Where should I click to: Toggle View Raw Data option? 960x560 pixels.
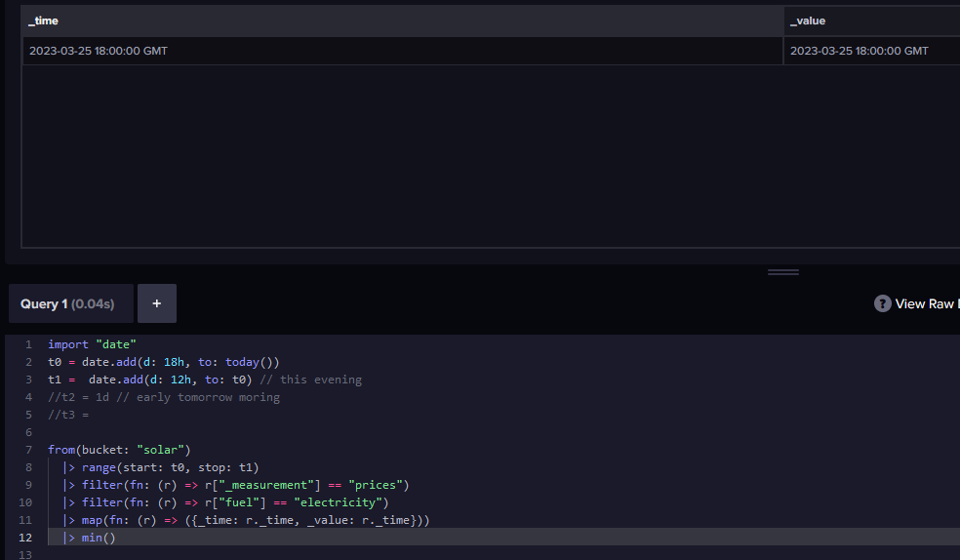[926, 303]
